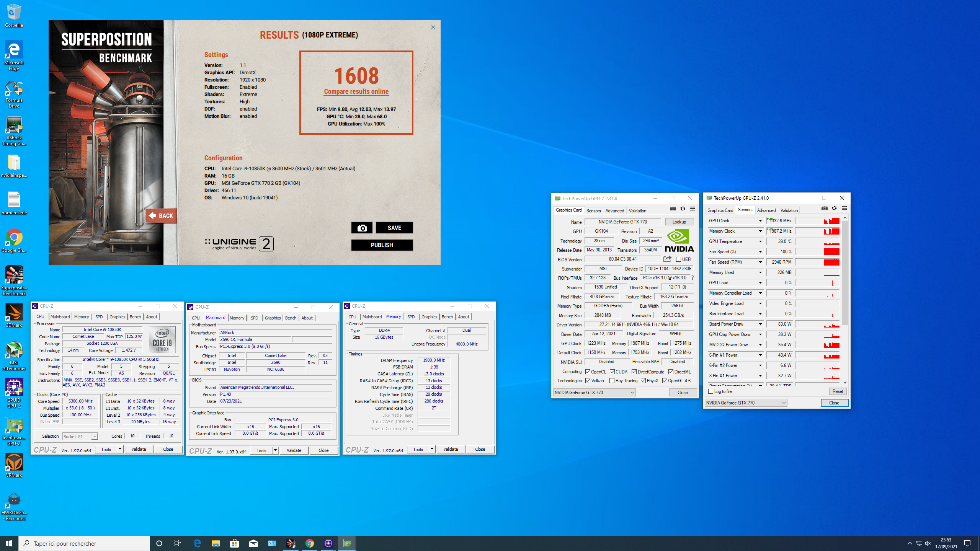980x551 pixels.
Task: Toggle the Vulkan checkbox
Action: (588, 381)
